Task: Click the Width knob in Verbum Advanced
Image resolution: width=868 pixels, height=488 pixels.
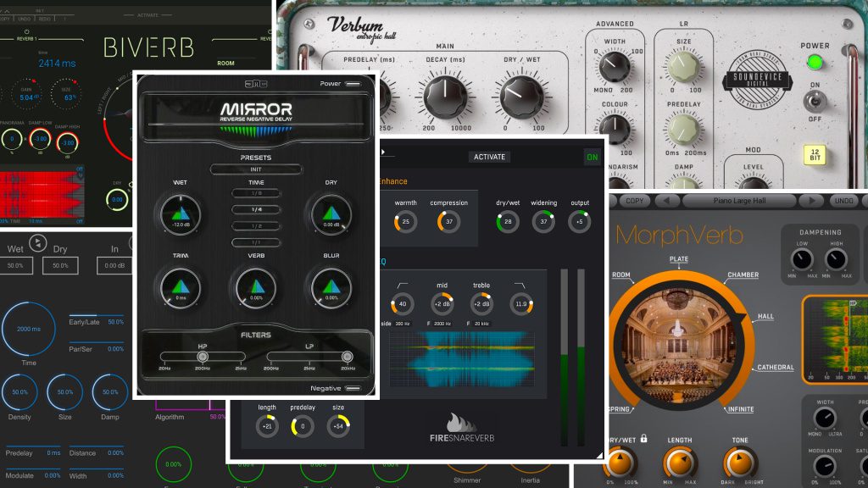Action: pyautogui.click(x=614, y=66)
